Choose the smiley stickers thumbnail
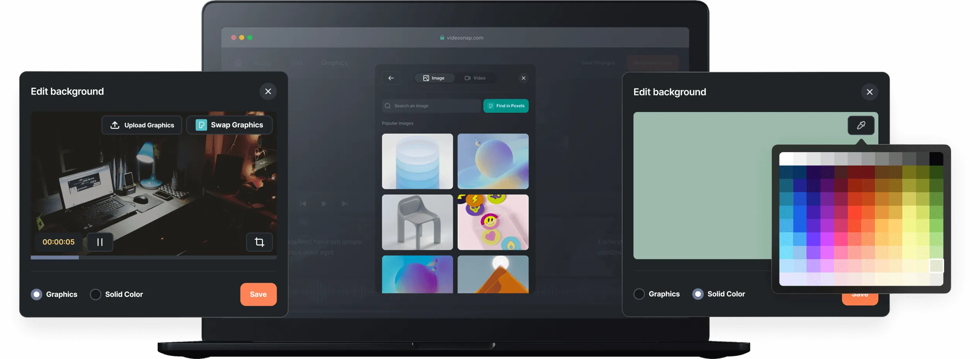The image size is (980, 359). point(493,222)
